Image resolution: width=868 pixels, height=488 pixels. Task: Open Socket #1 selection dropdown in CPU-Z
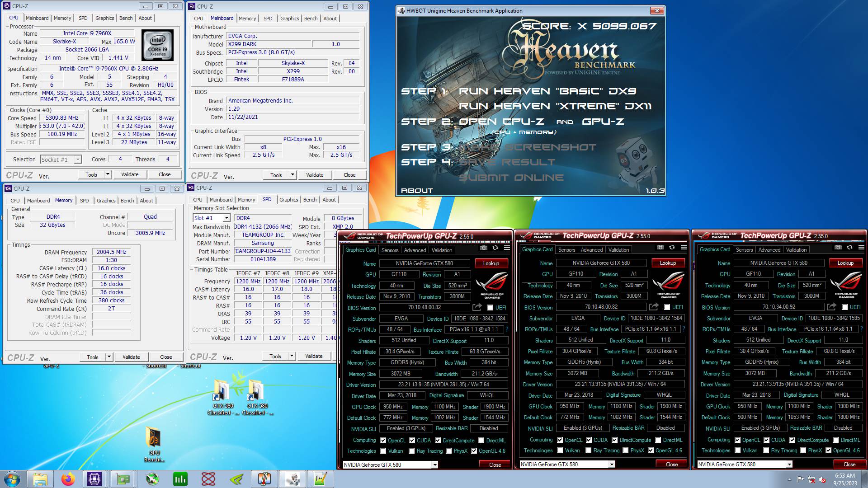(78, 160)
